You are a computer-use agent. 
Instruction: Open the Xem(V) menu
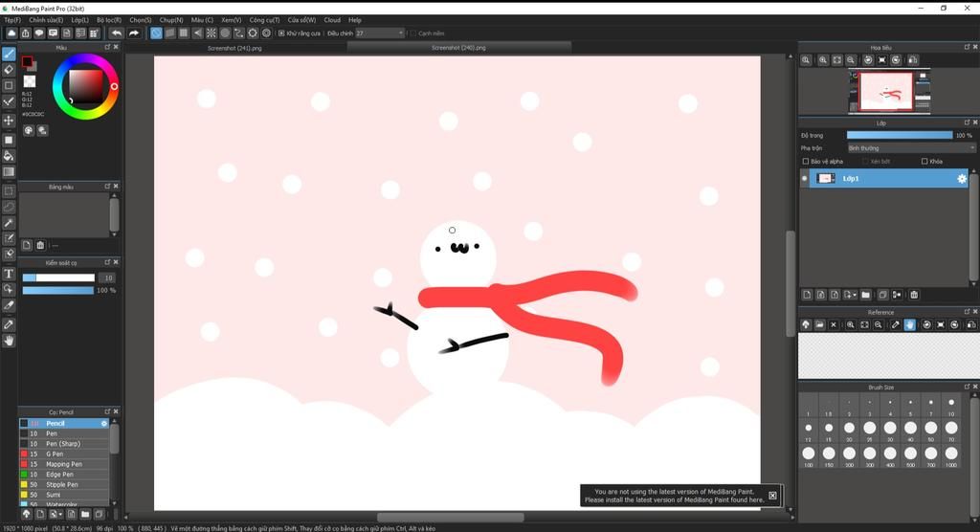coord(232,20)
